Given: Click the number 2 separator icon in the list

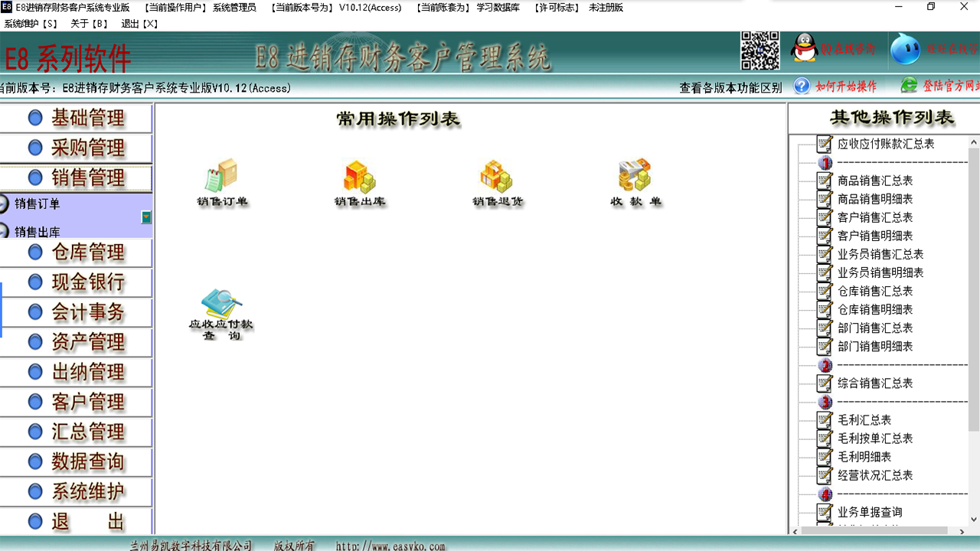Looking at the screenshot, I should tap(825, 365).
